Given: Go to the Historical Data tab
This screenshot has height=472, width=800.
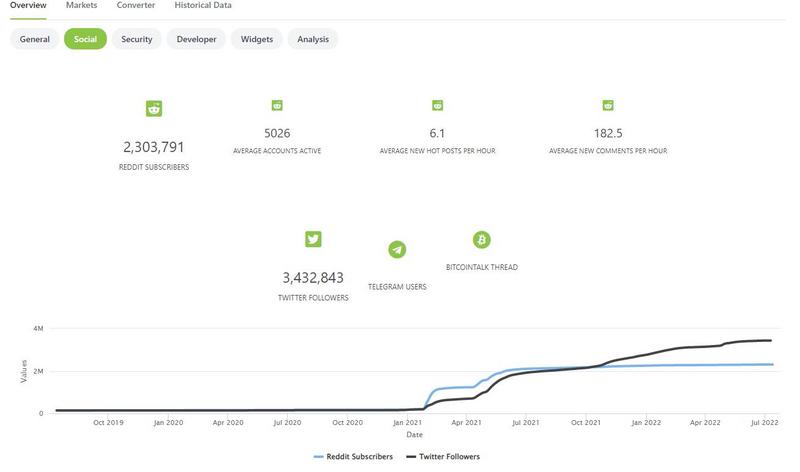Looking at the screenshot, I should pyautogui.click(x=203, y=6).
